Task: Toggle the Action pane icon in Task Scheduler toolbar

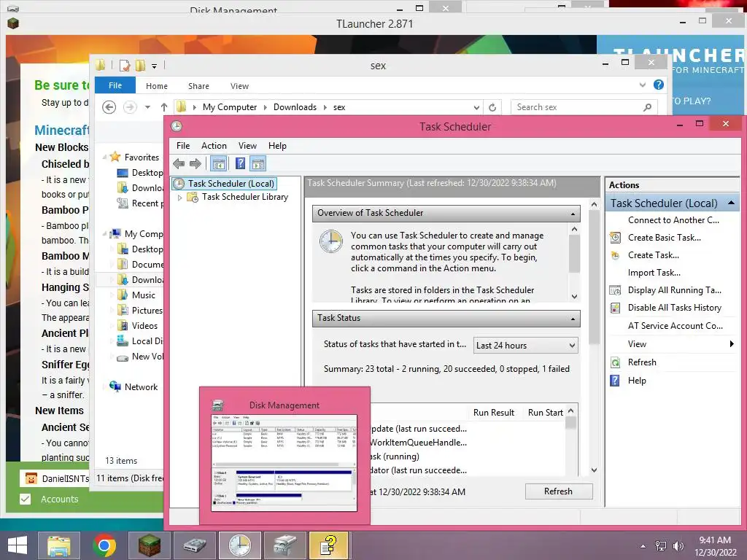Action: point(258,164)
